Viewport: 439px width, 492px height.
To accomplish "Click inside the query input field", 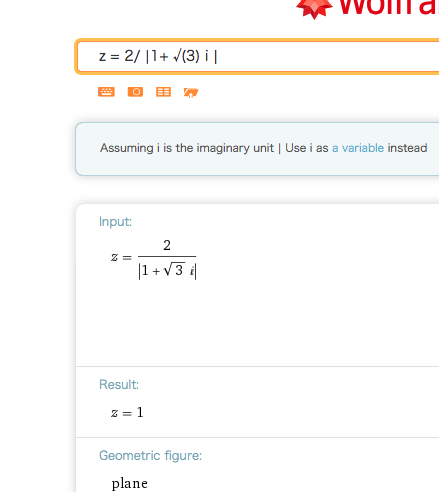I will [x=257, y=56].
